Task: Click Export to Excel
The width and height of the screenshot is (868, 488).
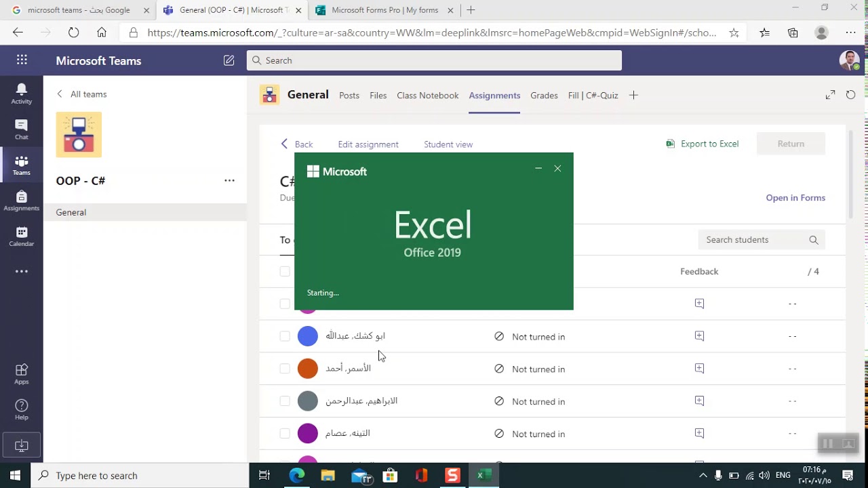Action: pos(703,144)
